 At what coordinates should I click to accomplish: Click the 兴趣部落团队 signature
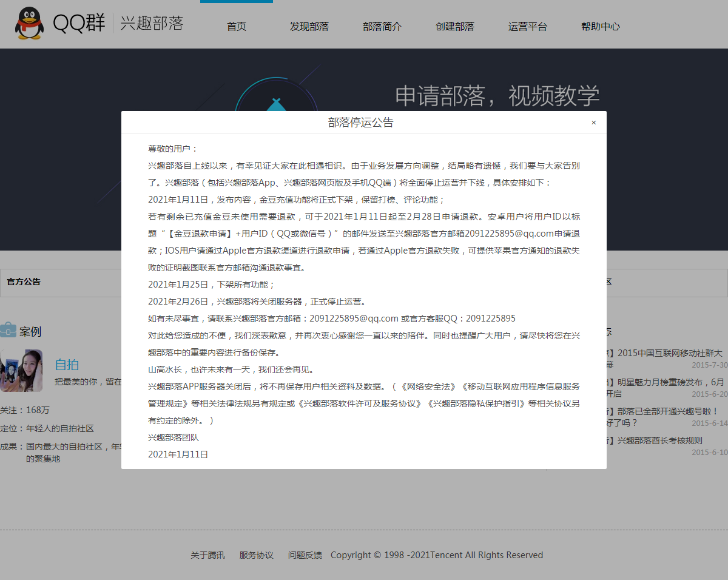click(173, 437)
